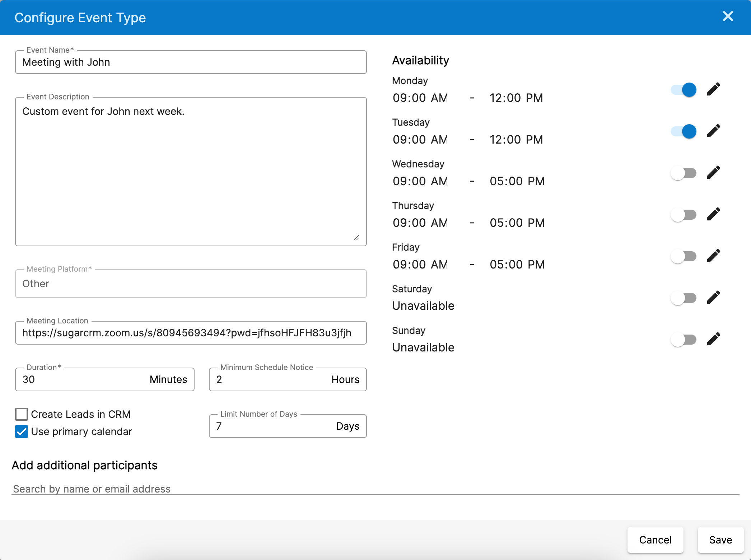This screenshot has height=560, width=751.
Task: Edit Thursday availability with pencil icon
Action: point(713,214)
